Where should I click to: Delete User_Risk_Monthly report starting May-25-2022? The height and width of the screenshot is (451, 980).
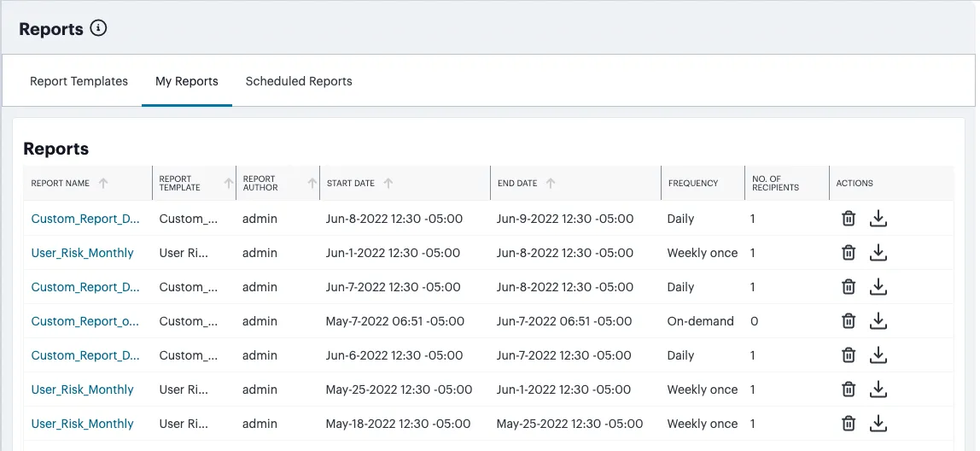coord(849,389)
